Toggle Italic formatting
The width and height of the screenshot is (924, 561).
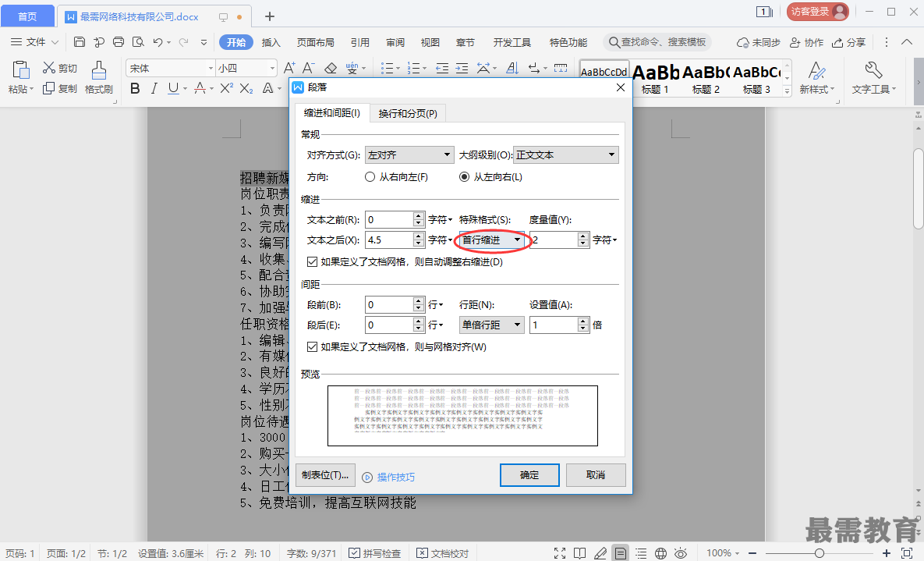tap(154, 88)
